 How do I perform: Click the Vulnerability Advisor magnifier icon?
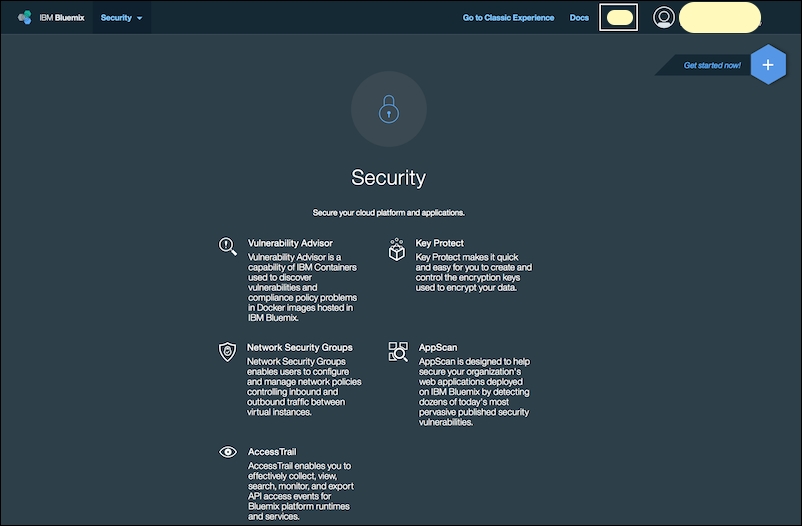(228, 246)
